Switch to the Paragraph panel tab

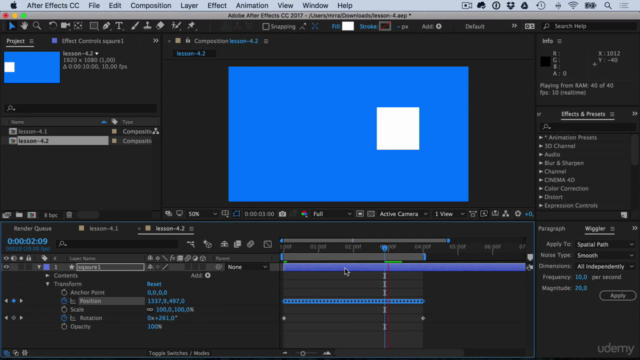point(551,229)
